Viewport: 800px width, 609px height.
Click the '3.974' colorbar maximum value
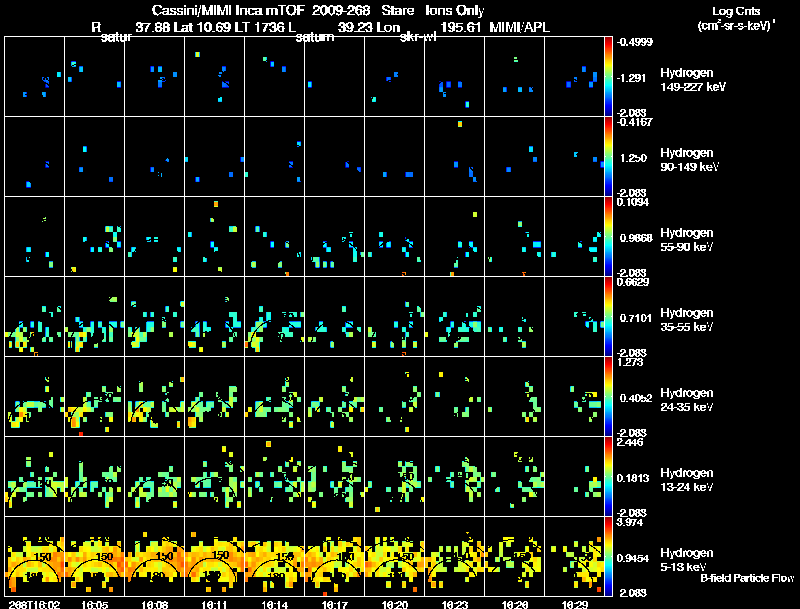click(630, 523)
